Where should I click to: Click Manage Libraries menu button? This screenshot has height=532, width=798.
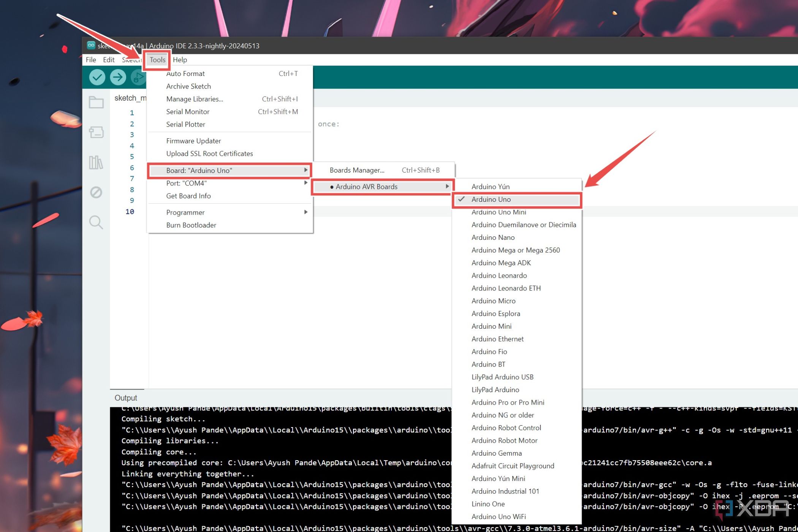195,98
